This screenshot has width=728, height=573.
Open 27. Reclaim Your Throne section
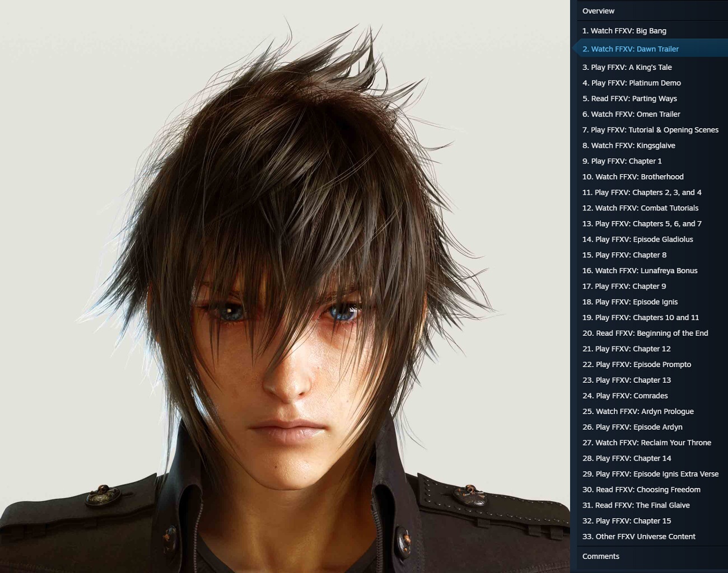(647, 443)
